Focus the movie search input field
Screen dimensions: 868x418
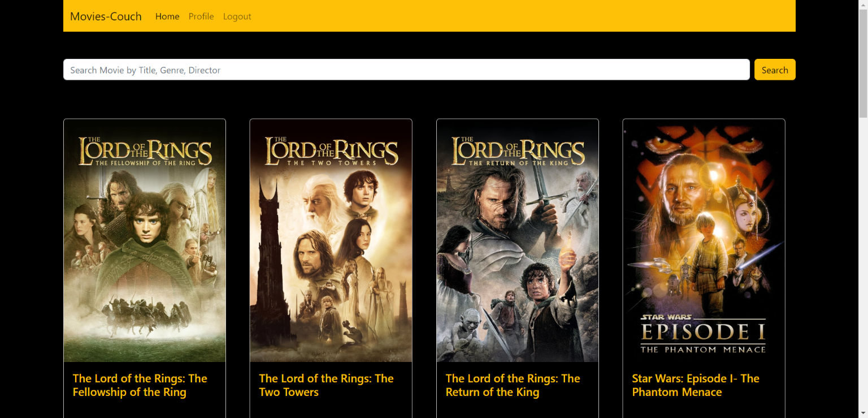(406, 70)
